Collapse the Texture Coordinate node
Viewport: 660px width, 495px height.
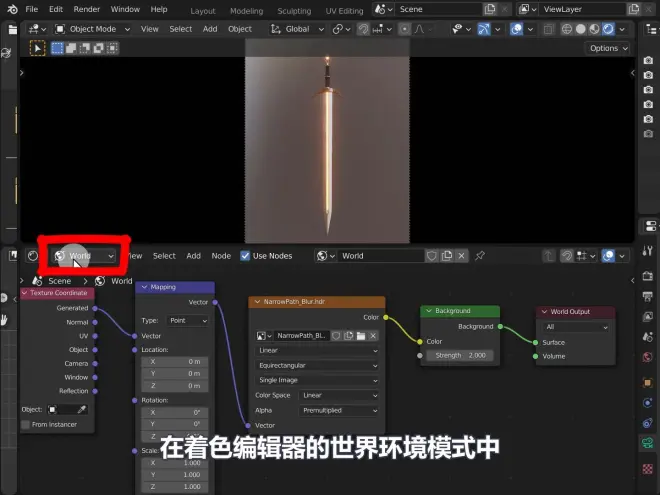pyautogui.click(x=24, y=293)
